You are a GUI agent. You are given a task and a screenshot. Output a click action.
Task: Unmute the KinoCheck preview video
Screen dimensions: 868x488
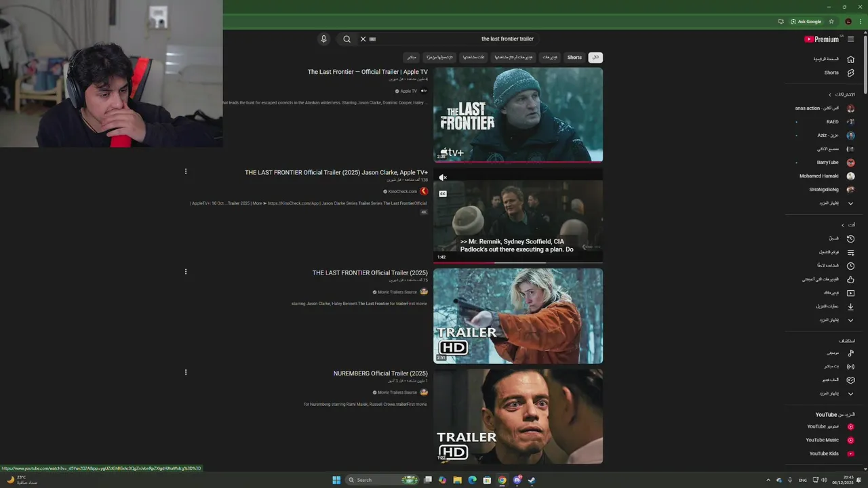click(443, 178)
